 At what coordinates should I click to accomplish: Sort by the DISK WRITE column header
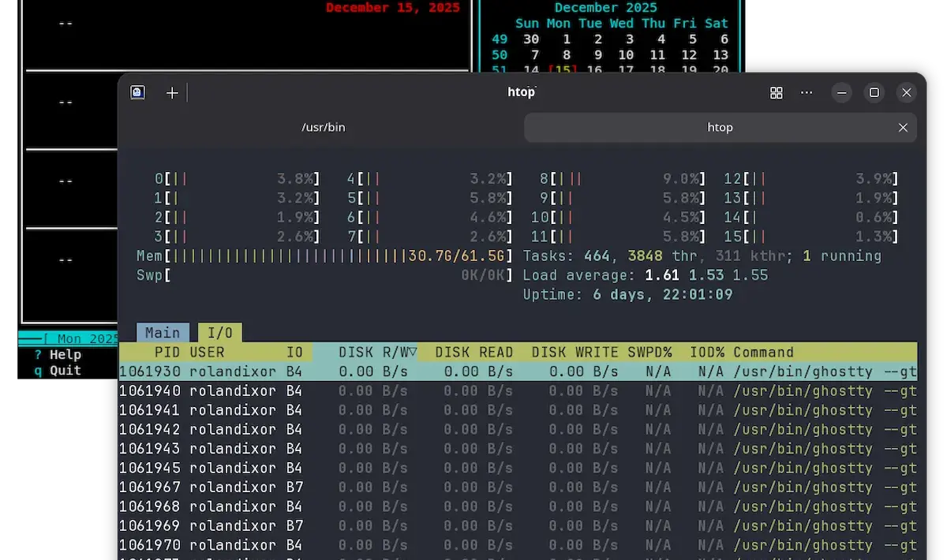575,353
